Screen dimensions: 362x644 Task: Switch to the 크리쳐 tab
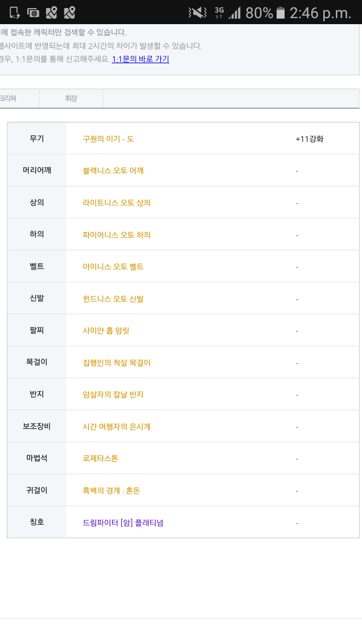(x=9, y=99)
